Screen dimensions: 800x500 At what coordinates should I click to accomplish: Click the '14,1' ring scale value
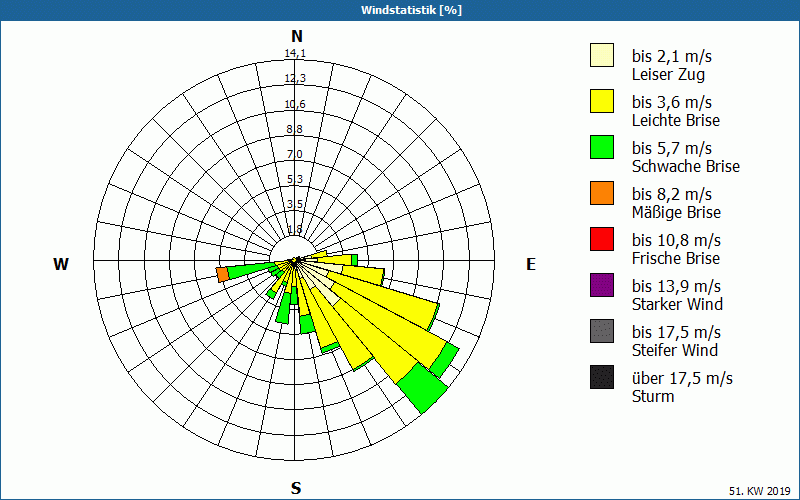[295, 54]
